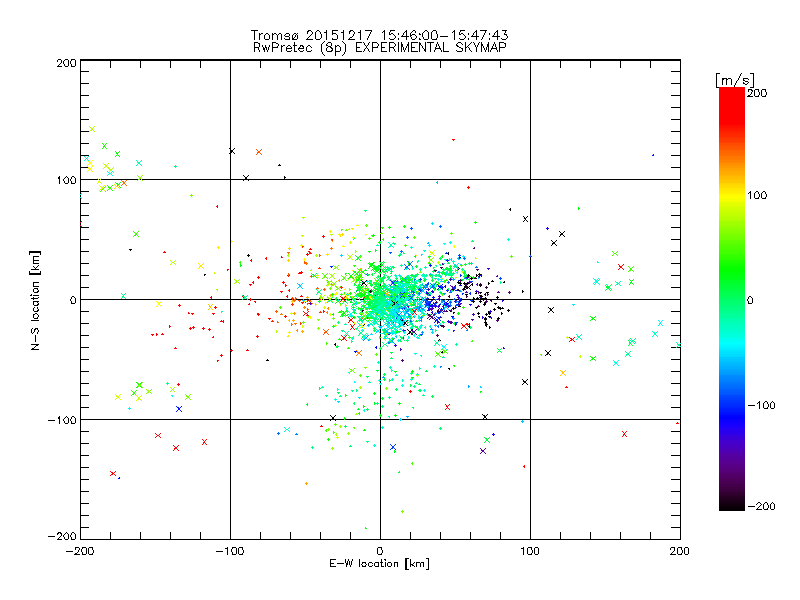Click the x-axis tick label '200'
Screen dimensions: 800x600
pyautogui.click(x=680, y=551)
